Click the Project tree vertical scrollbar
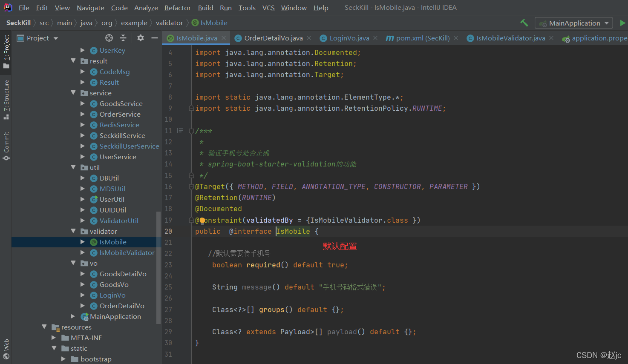Image resolution: width=628 pixels, height=364 pixels. point(158,267)
